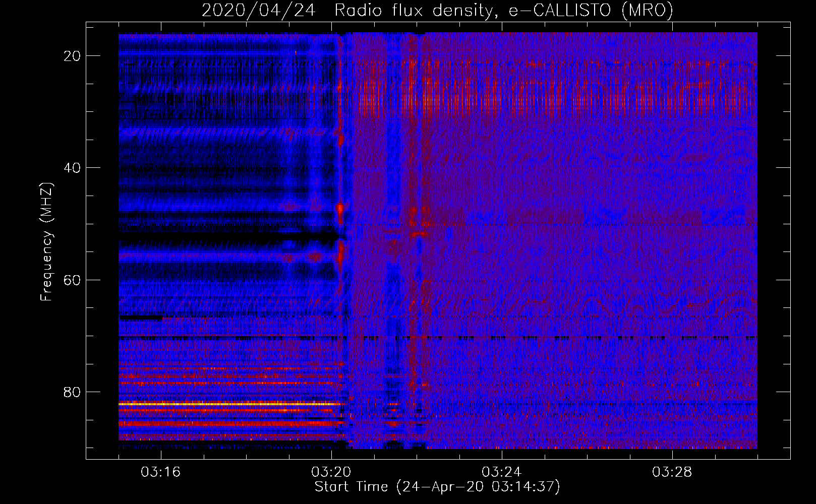
Task: Click the time tick label '03:24'
Action: coord(502,472)
